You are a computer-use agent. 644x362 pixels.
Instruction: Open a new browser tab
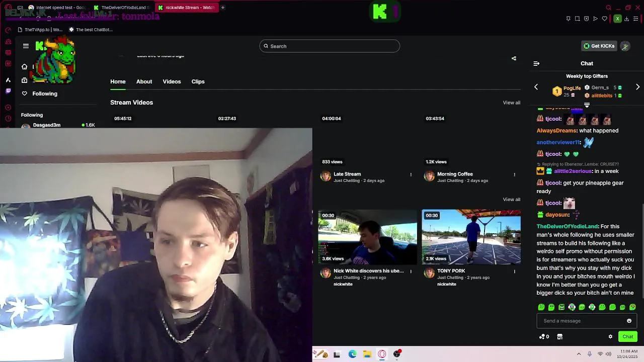(x=222, y=8)
